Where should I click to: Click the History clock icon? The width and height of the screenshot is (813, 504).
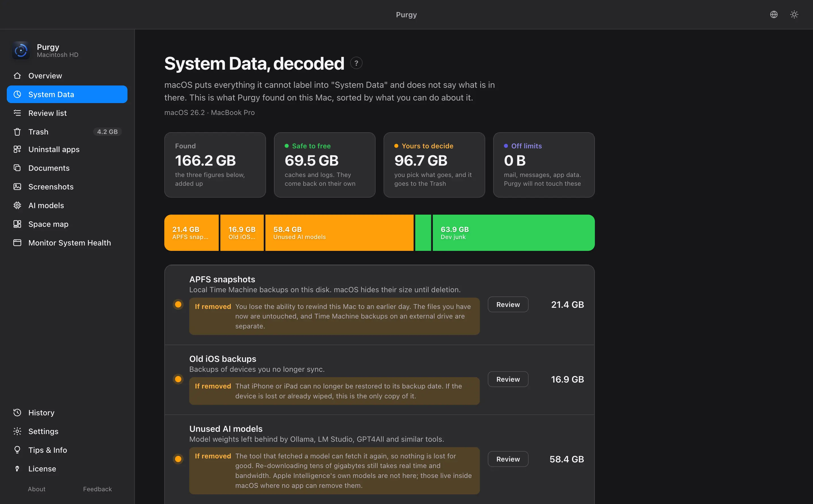(17, 413)
